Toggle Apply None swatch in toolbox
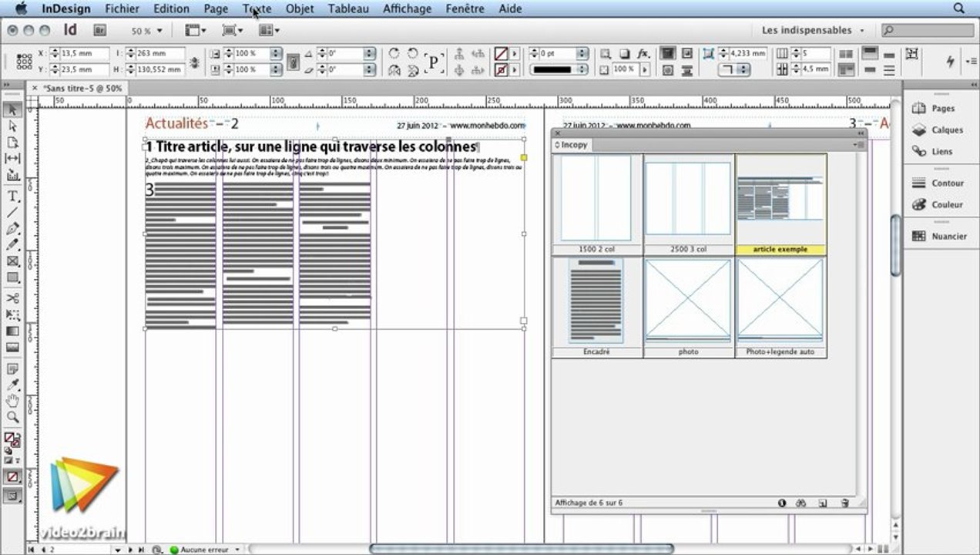Screen dimensions: 980x555 coord(12,477)
